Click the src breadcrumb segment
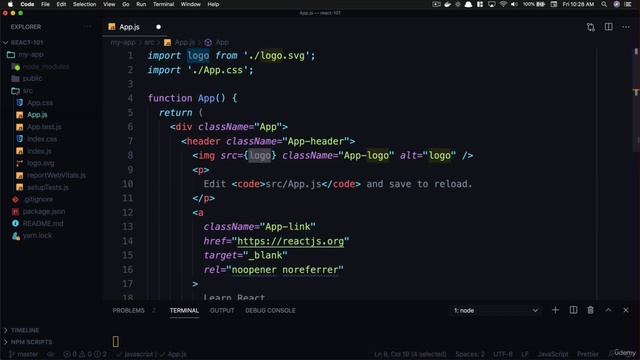640x360 pixels. coord(149,42)
